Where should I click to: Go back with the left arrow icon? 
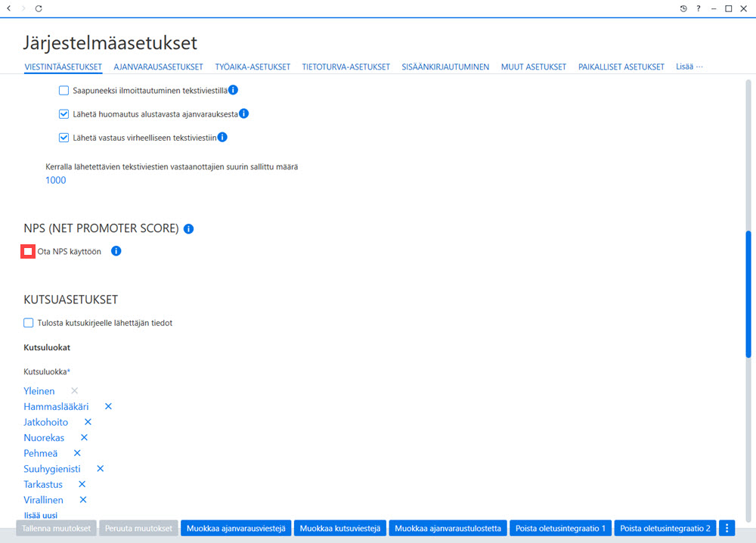[8, 8]
